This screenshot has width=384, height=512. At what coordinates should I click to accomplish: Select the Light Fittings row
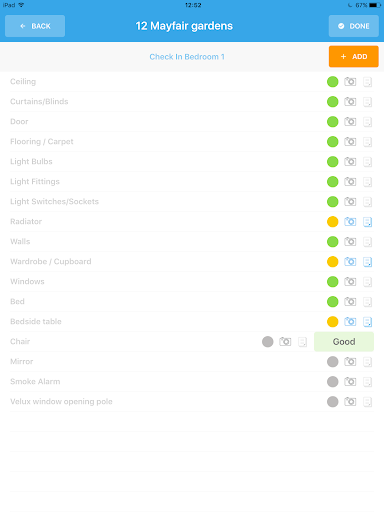pyautogui.click(x=192, y=182)
